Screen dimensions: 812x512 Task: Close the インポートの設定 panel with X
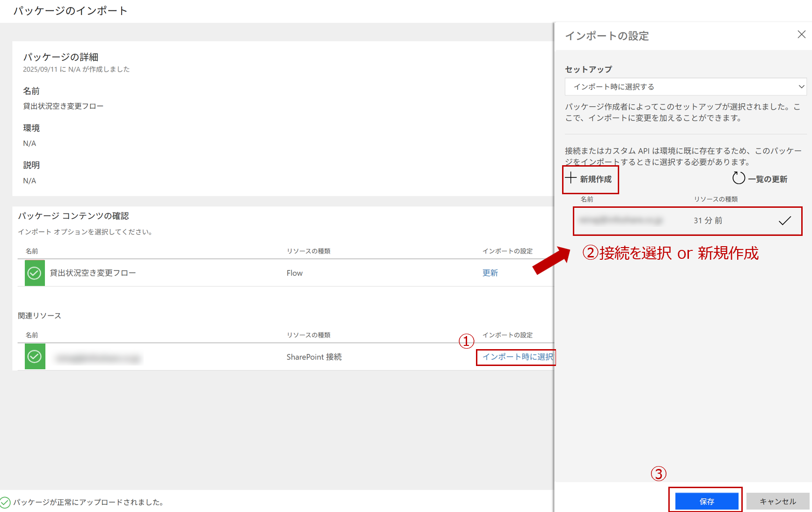click(801, 35)
